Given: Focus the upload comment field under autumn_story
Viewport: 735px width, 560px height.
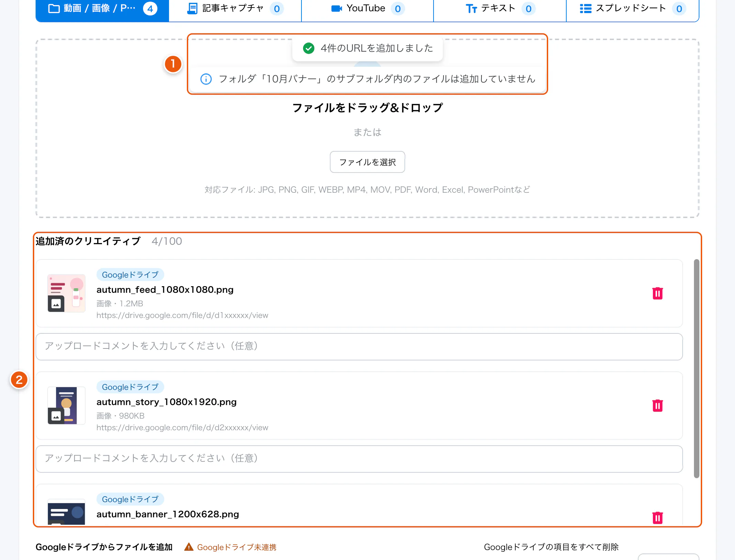Looking at the screenshot, I should (359, 459).
